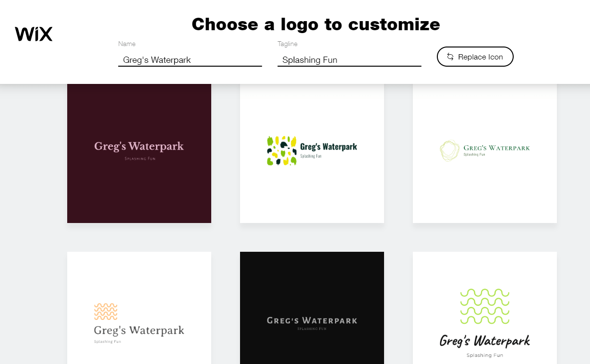The image size is (590, 364).
Task: Select the logo with the circular outline icon
Action: 485,153
